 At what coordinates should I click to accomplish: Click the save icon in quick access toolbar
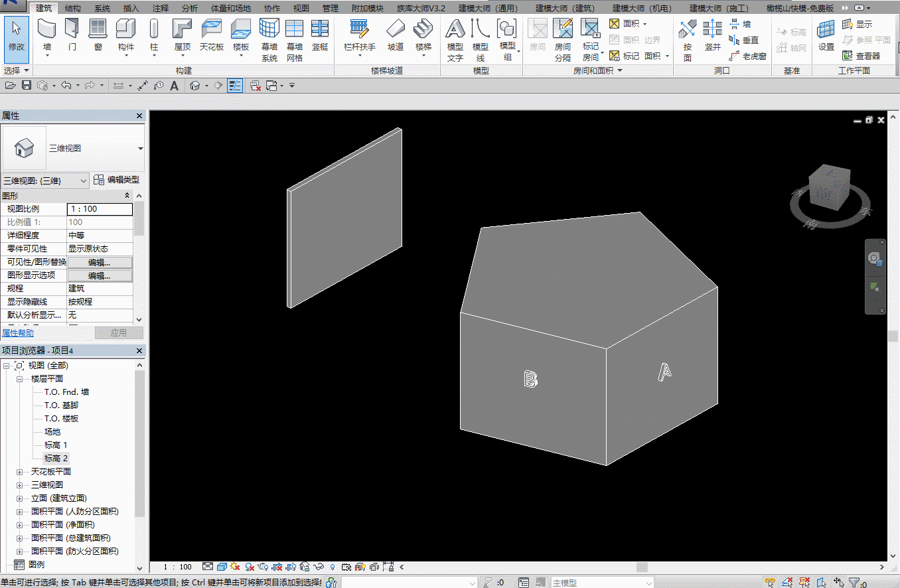tap(27, 86)
